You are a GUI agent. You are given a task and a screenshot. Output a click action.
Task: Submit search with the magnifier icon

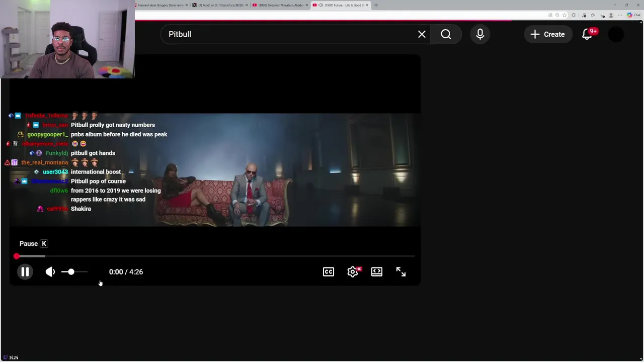click(x=446, y=34)
